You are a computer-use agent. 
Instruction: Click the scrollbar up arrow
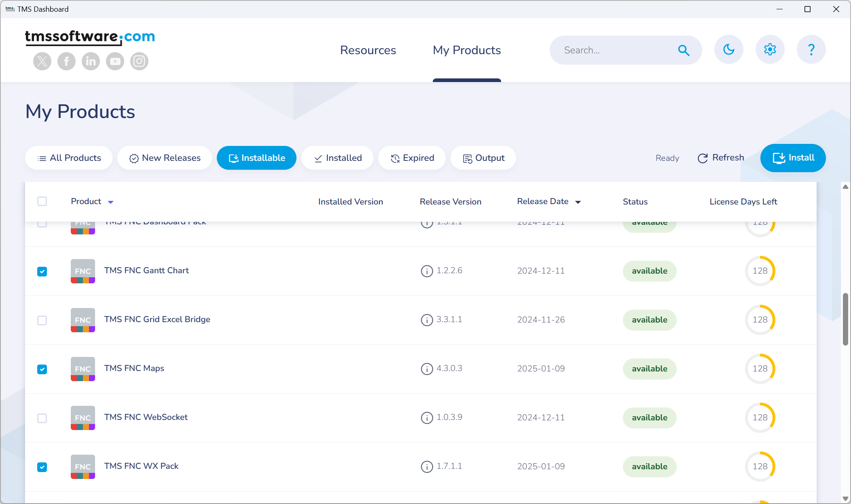[845, 187]
